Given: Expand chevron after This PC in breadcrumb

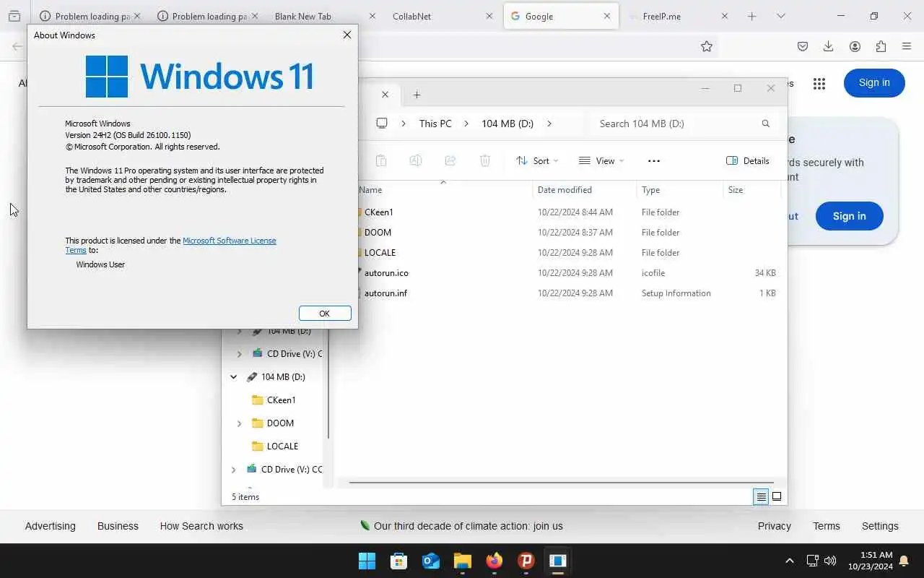Looking at the screenshot, I should [466, 124].
